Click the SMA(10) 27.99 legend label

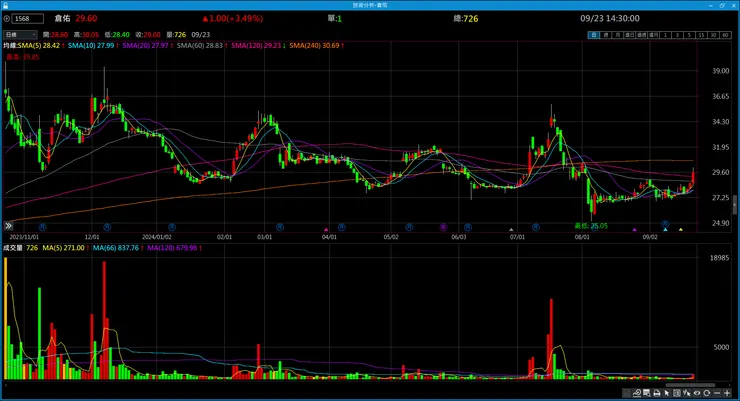pyautogui.click(x=91, y=45)
